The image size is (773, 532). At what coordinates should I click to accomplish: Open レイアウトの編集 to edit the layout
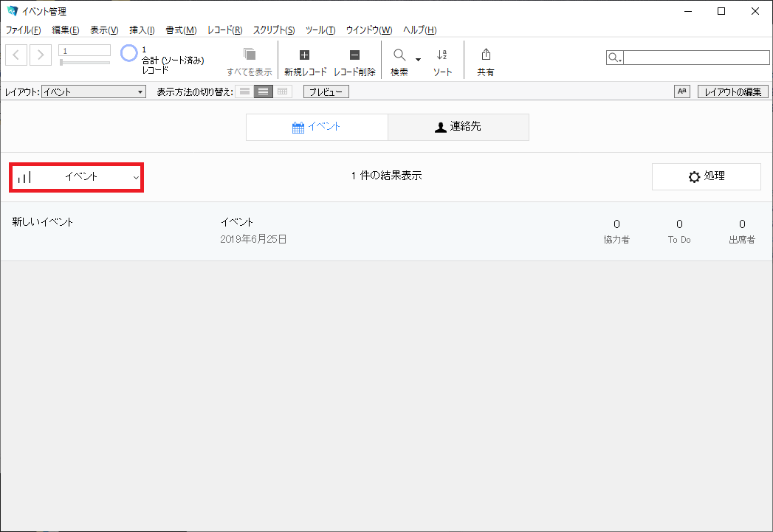tap(732, 91)
